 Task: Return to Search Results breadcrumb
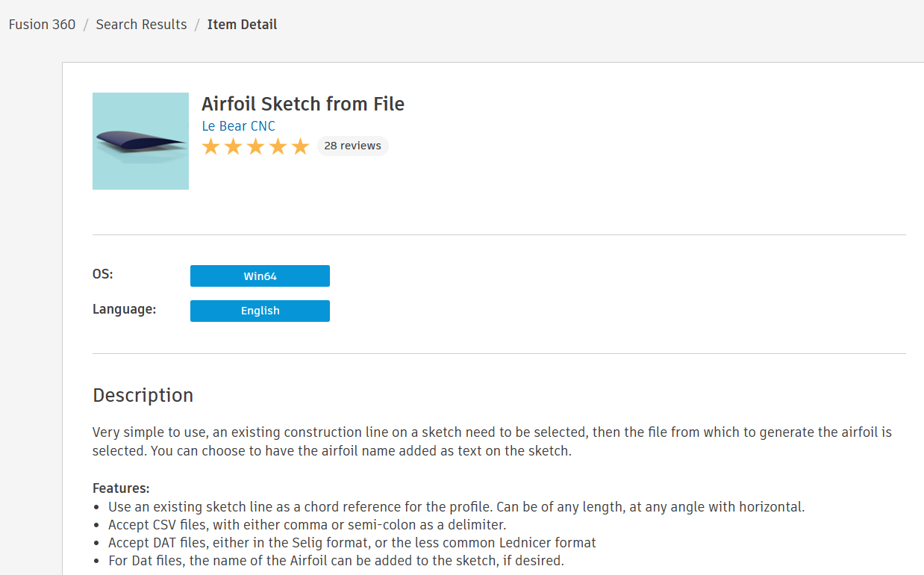click(x=141, y=25)
